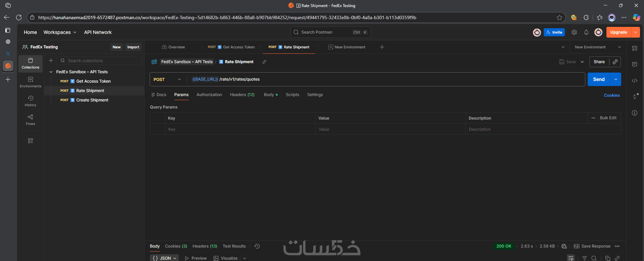Open Bulk Edit for query params

[x=608, y=118]
